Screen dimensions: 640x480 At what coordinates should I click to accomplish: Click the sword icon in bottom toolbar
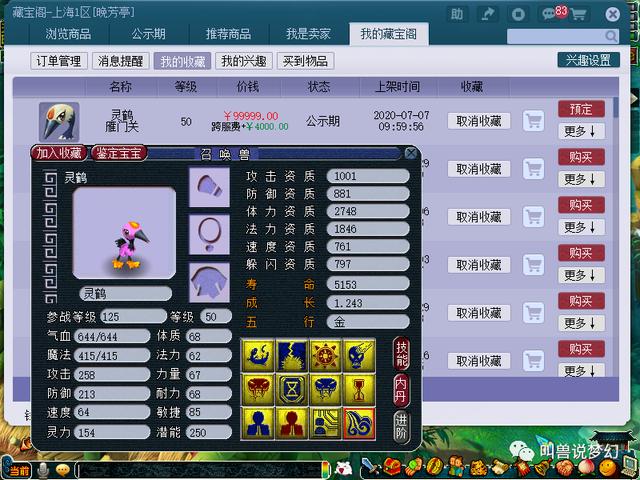tap(370, 467)
